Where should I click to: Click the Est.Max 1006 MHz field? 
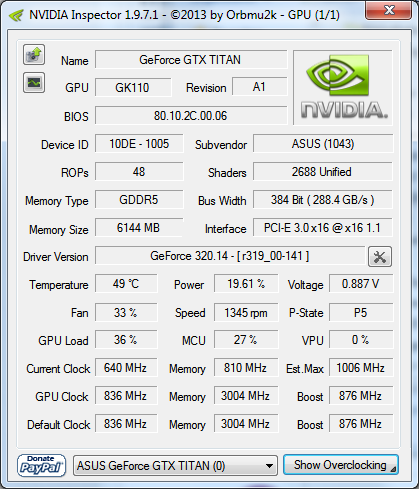coord(361,368)
